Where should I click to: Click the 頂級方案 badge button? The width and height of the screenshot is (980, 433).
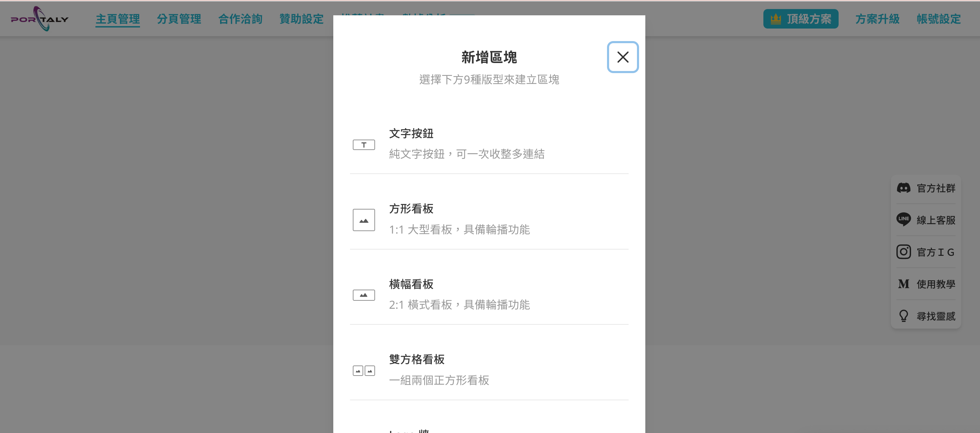(800, 19)
